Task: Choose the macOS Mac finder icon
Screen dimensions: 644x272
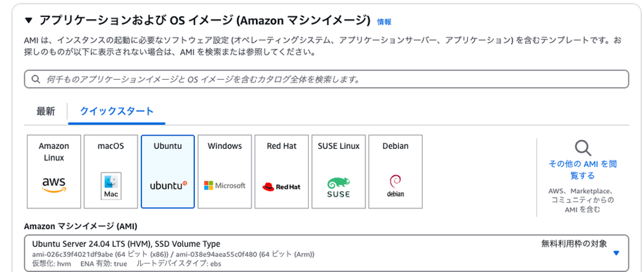Action: (111, 185)
